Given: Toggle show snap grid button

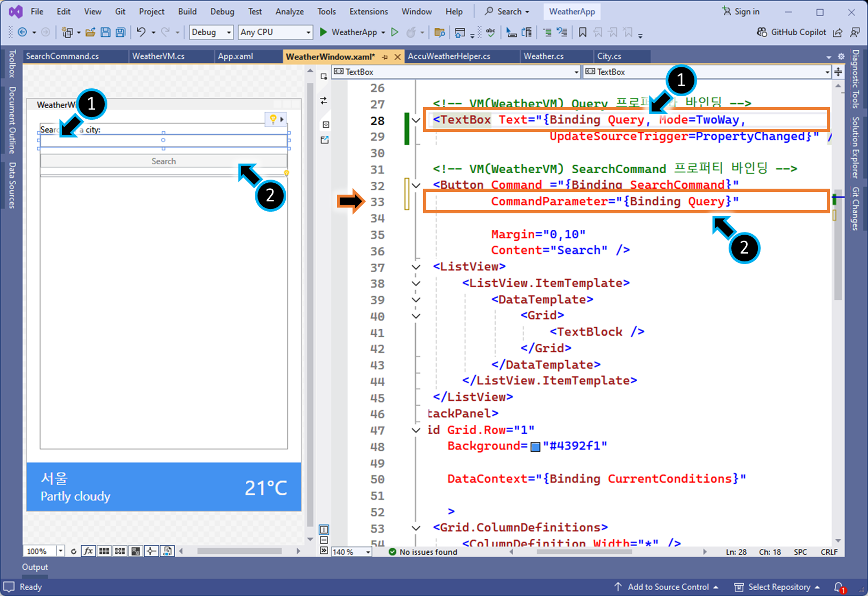Looking at the screenshot, I should click(x=104, y=551).
